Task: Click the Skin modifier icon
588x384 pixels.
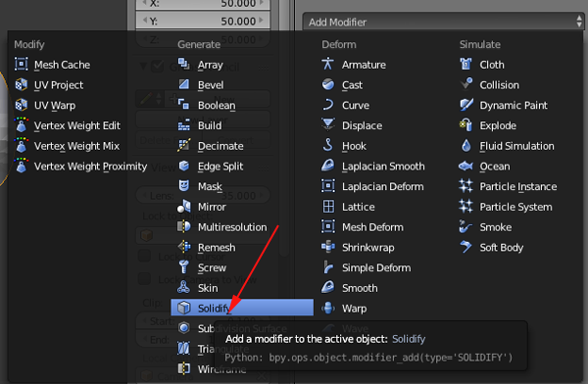Action: coord(184,287)
